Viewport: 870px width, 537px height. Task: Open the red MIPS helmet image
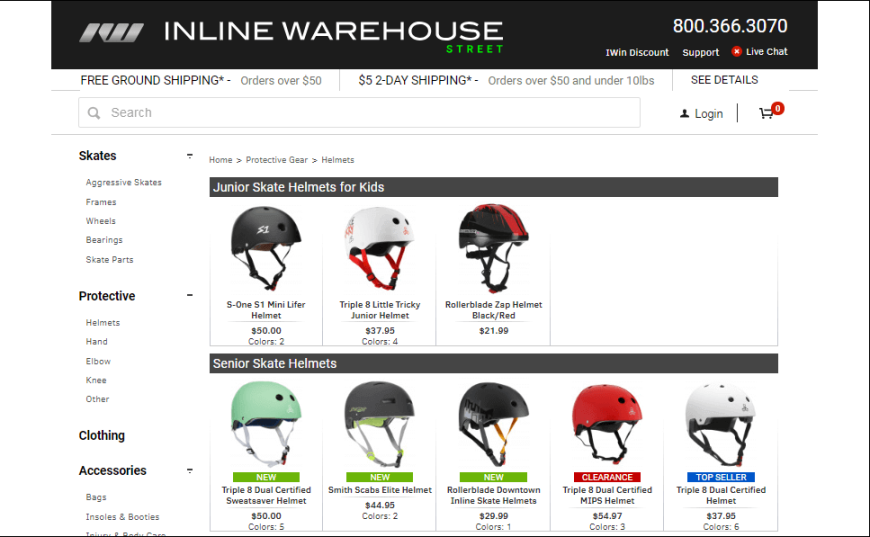[x=607, y=424]
